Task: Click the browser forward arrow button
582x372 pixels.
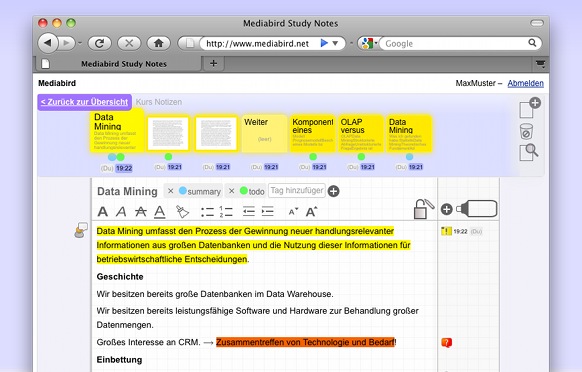Action: pos(67,43)
